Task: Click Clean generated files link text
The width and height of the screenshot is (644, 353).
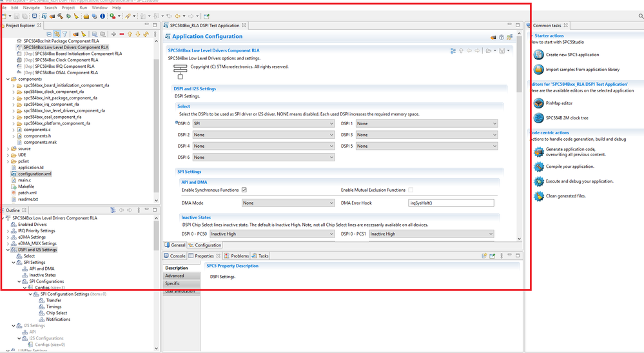Action: point(566,196)
